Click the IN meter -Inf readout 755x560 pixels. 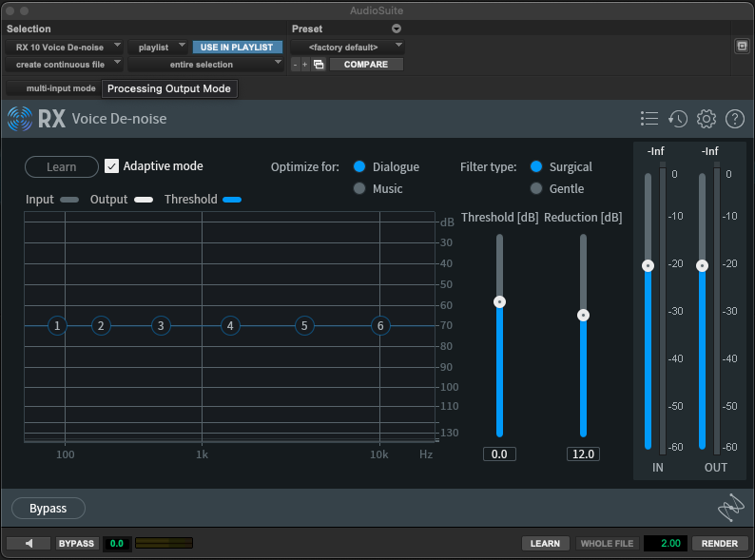[655, 151]
